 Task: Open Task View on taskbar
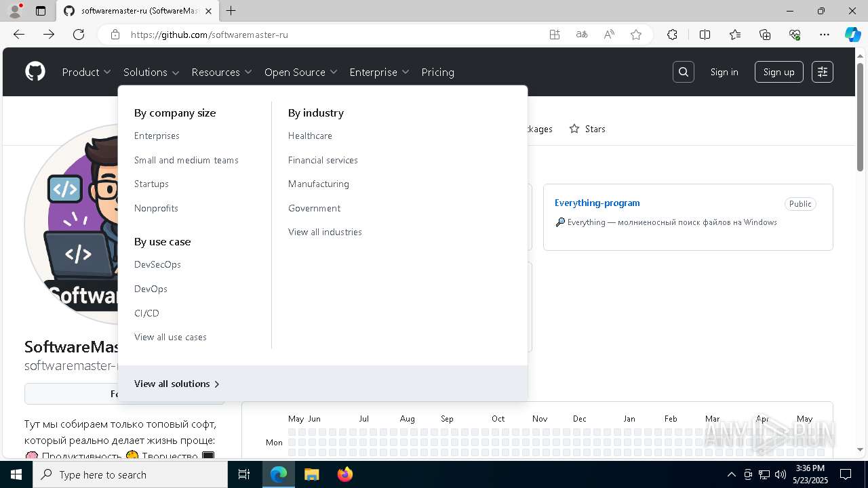[x=244, y=474]
